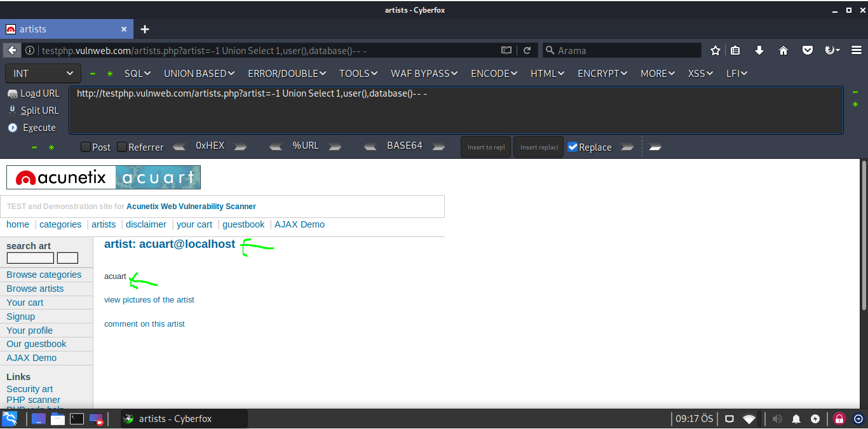Click the white arrow after the dashed divider
Image resolution: width=868 pixels, height=429 pixels.
point(656,147)
